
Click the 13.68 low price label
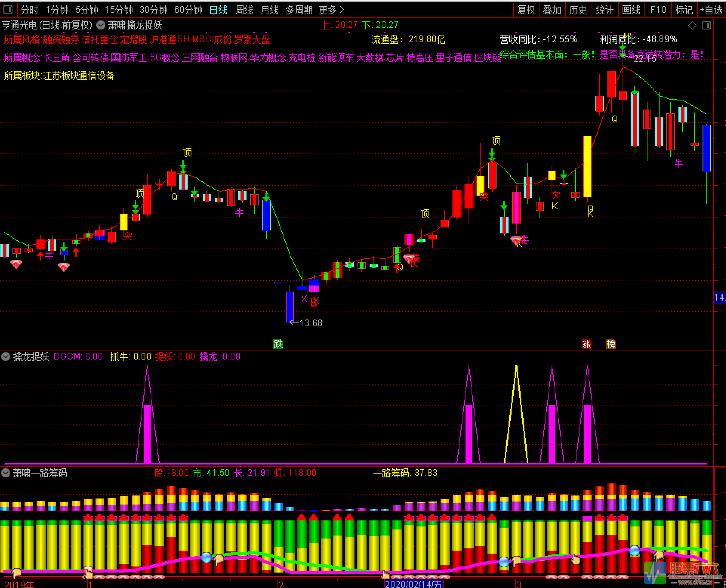coord(310,323)
